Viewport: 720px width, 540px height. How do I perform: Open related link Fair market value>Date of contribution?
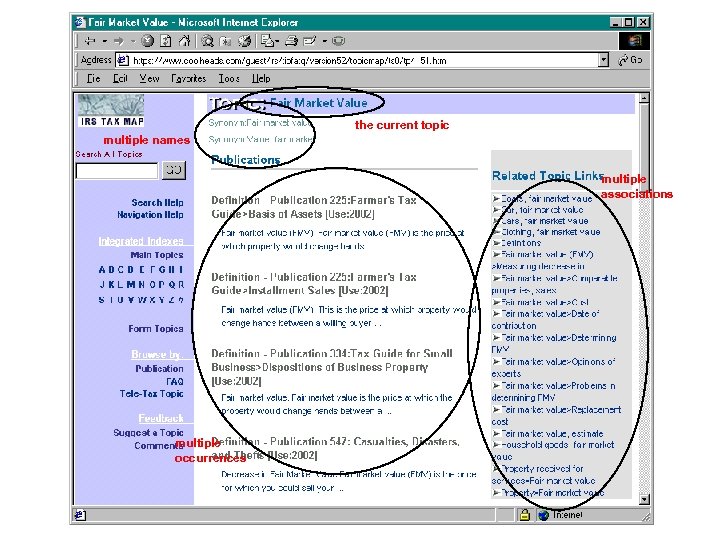(x=546, y=320)
